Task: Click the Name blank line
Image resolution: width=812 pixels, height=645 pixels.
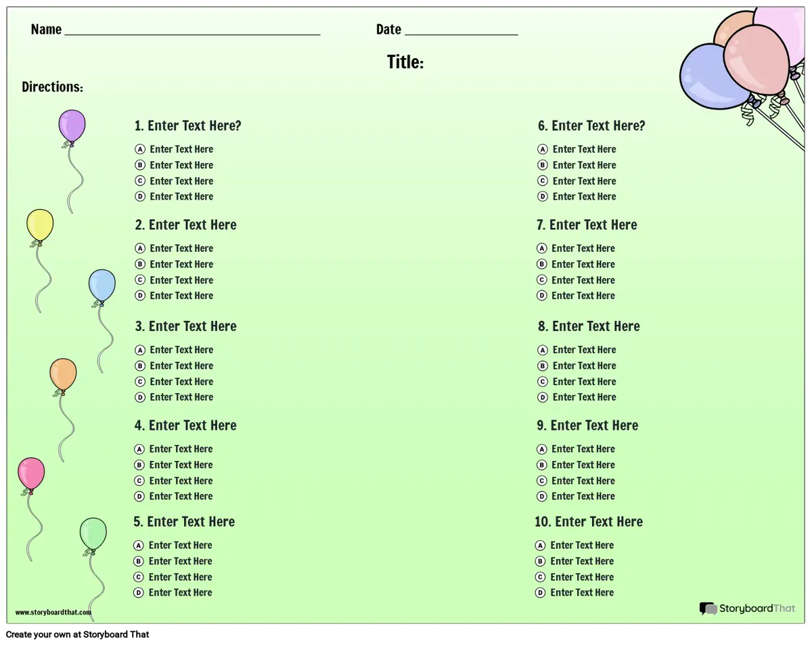Action: pyautogui.click(x=192, y=30)
